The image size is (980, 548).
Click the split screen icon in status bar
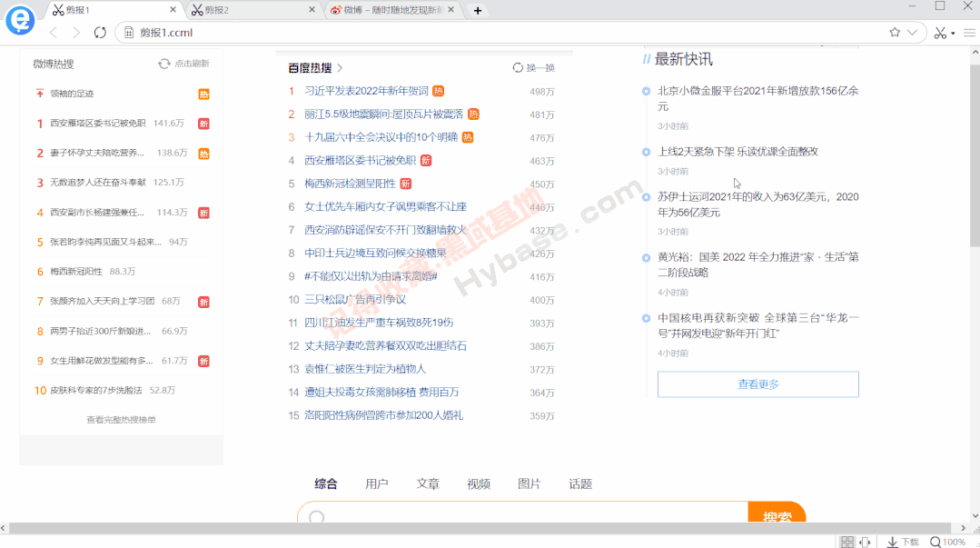tap(865, 542)
